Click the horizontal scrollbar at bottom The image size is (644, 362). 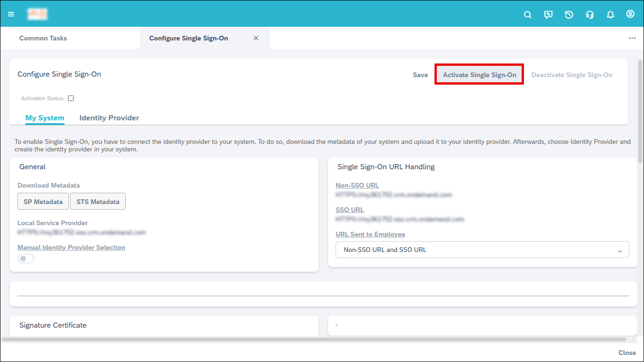click(x=314, y=339)
